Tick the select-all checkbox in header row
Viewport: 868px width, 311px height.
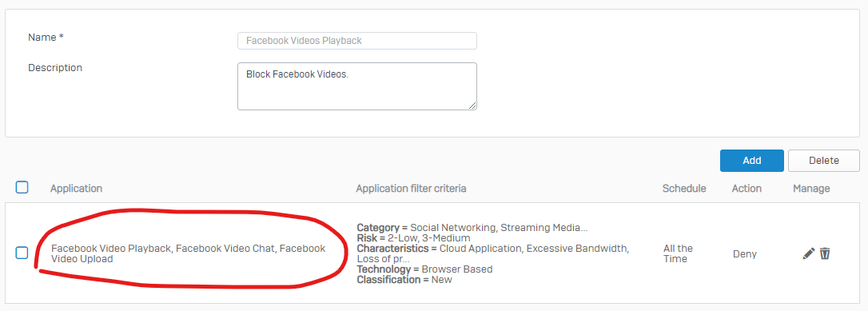[x=22, y=188]
